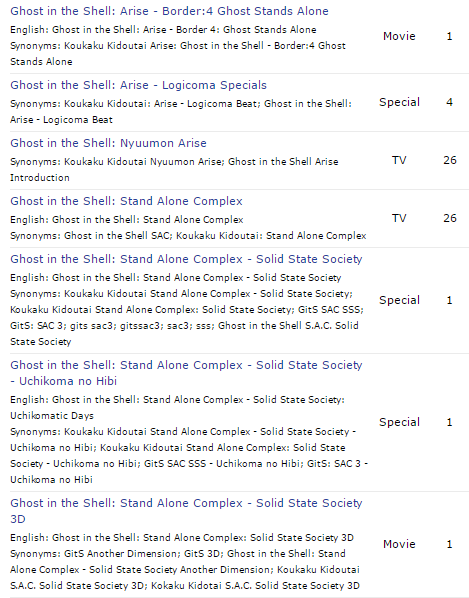The height and width of the screenshot is (598, 469).
Task: Click Movie type for Border:4 entry
Action: pos(399,36)
